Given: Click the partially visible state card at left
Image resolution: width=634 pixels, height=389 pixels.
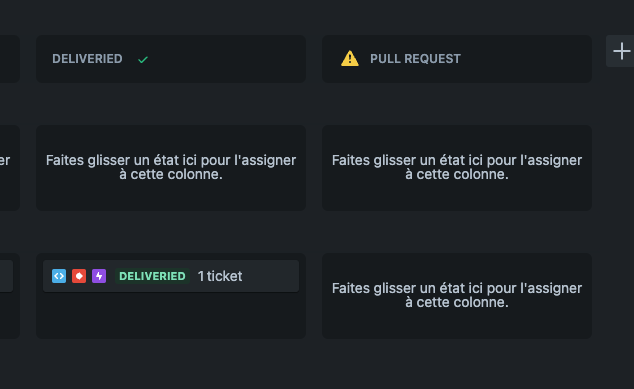Looking at the screenshot, I should 6,276.
